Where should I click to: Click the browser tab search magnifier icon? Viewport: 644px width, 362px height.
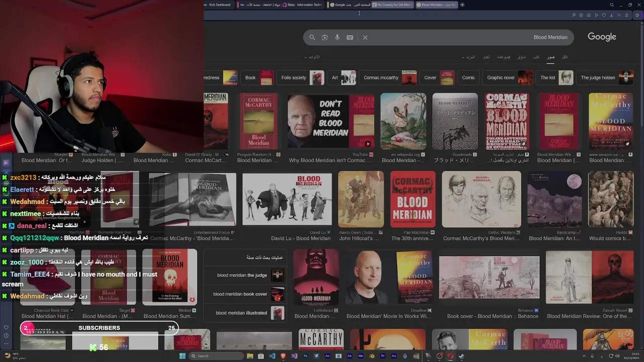coord(612,5)
